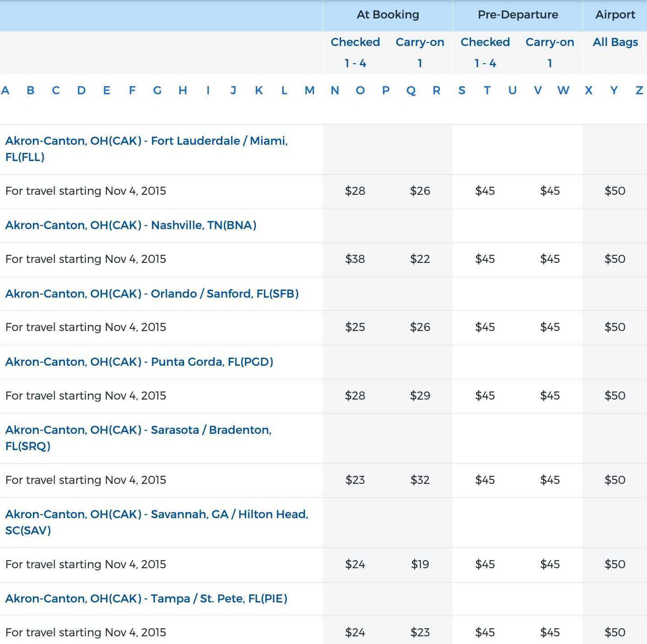
Task: Click the Pre-Departure column header
Action: [518, 15]
